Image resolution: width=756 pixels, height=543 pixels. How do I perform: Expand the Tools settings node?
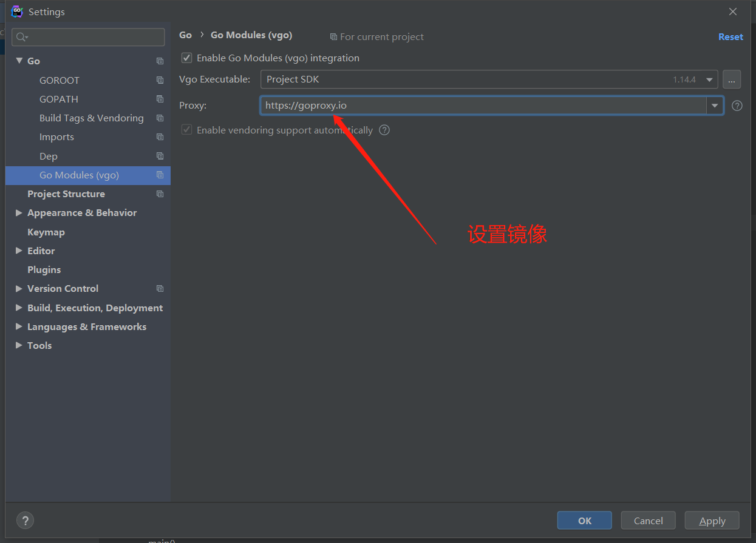coord(19,345)
